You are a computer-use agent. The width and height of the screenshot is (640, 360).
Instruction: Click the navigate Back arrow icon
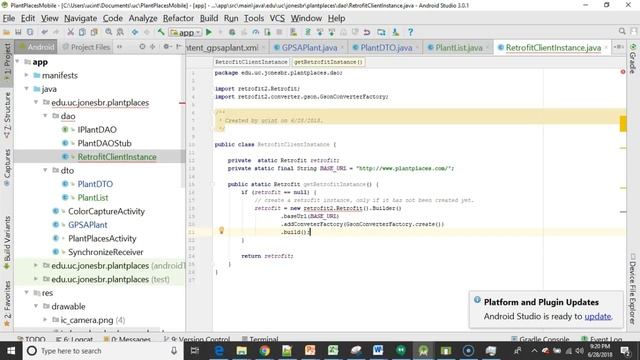coord(135,32)
